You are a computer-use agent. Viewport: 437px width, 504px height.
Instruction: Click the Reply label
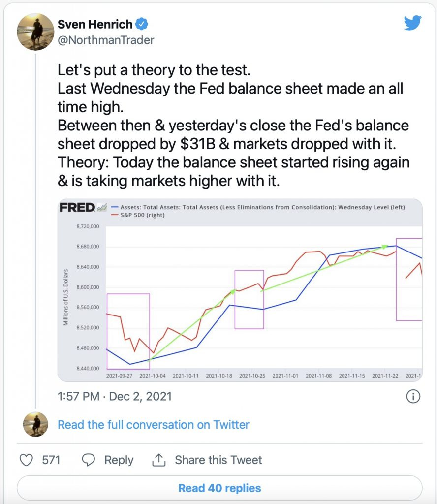(119, 460)
